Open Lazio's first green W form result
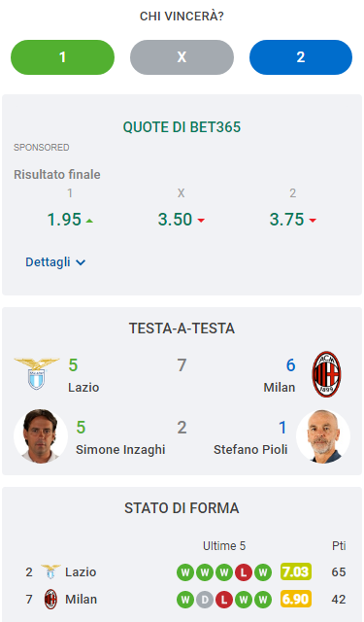Screen dimensions: 364x622 [185, 572]
